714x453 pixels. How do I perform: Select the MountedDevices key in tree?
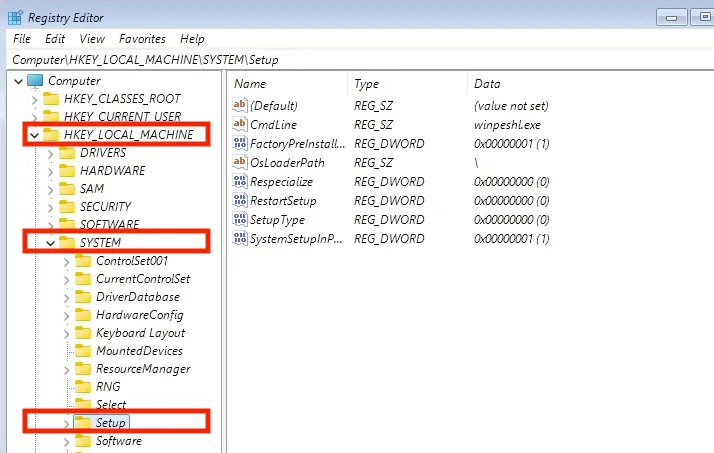[138, 351]
